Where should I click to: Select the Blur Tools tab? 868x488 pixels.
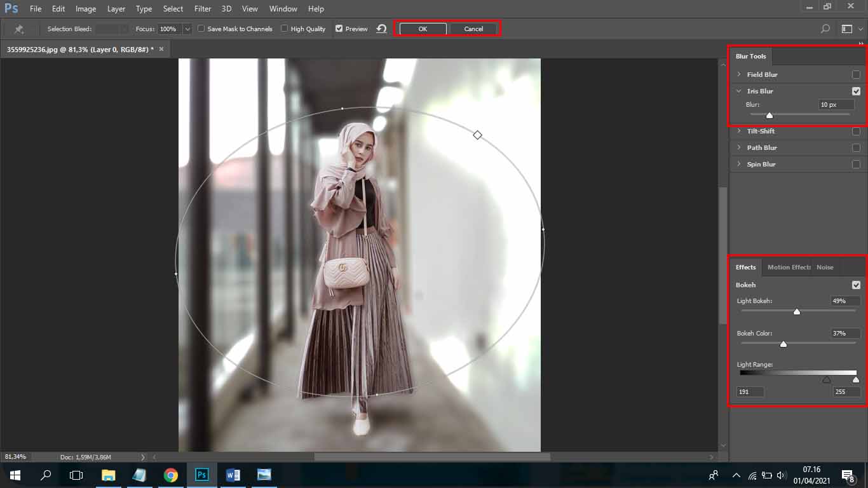[x=751, y=56]
